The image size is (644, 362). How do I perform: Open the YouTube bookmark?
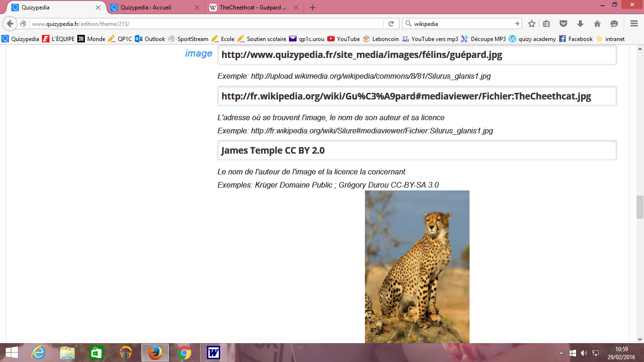(x=344, y=39)
